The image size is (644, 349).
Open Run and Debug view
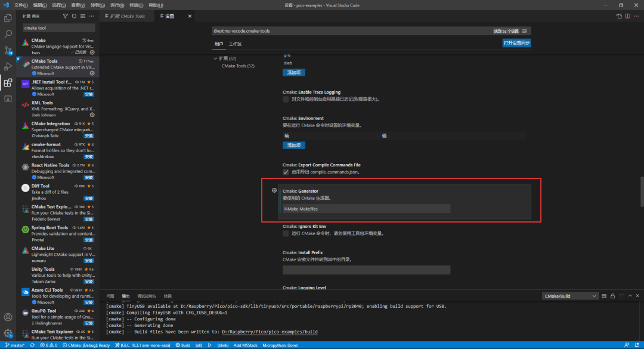[8, 67]
